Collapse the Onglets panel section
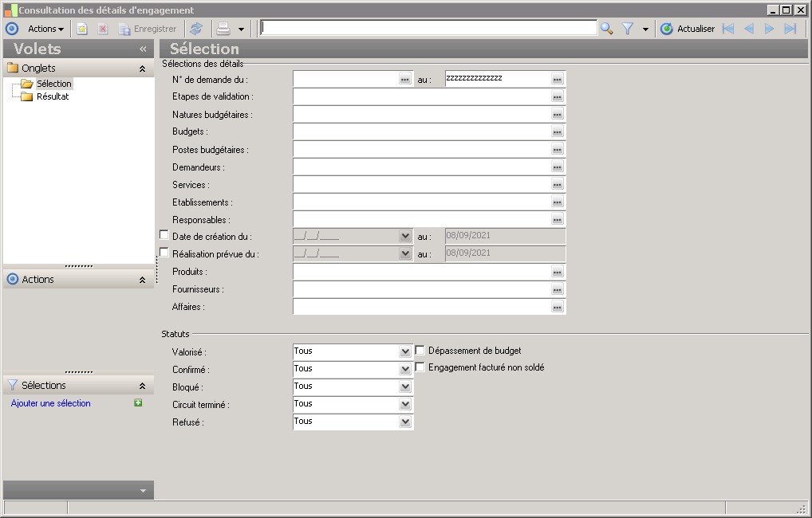The height and width of the screenshot is (518, 812). pyautogui.click(x=142, y=69)
